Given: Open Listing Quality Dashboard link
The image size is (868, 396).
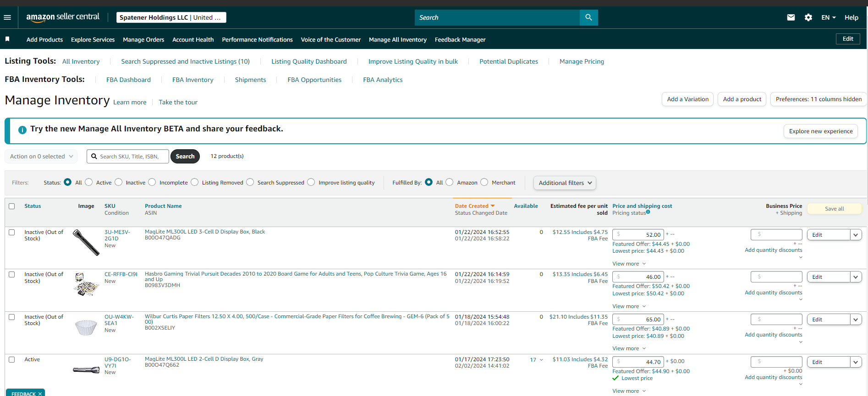Looking at the screenshot, I should point(309,61).
